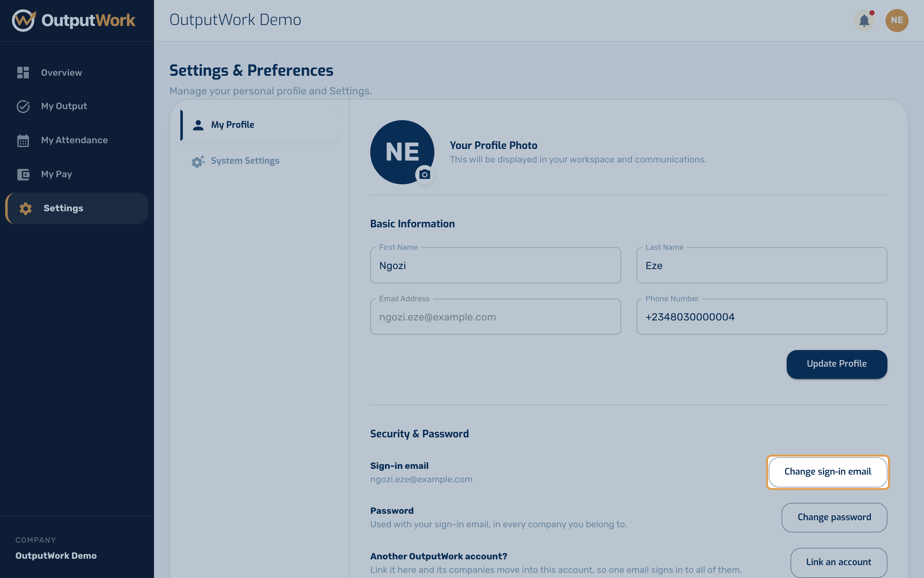
Task: Open the notifications bell
Action: click(x=864, y=20)
